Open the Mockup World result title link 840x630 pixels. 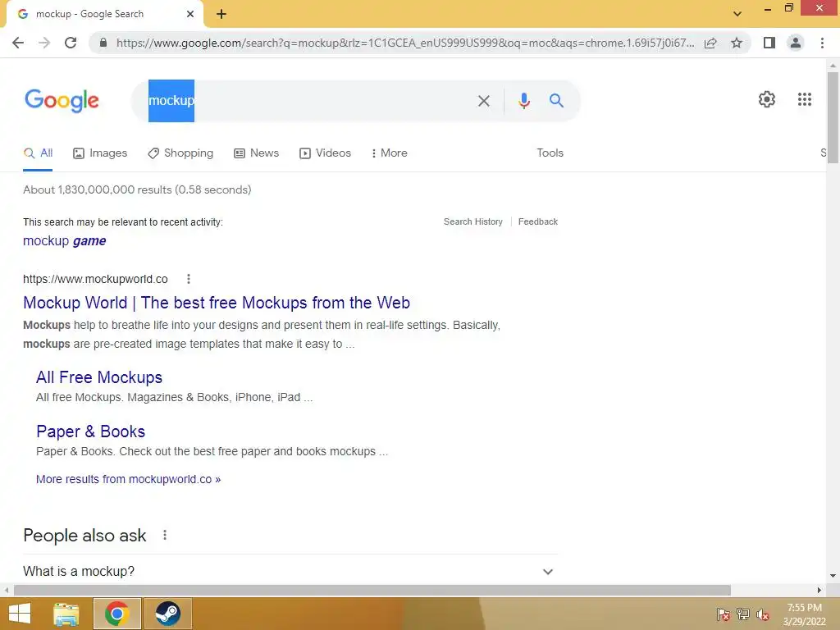pyautogui.click(x=217, y=303)
